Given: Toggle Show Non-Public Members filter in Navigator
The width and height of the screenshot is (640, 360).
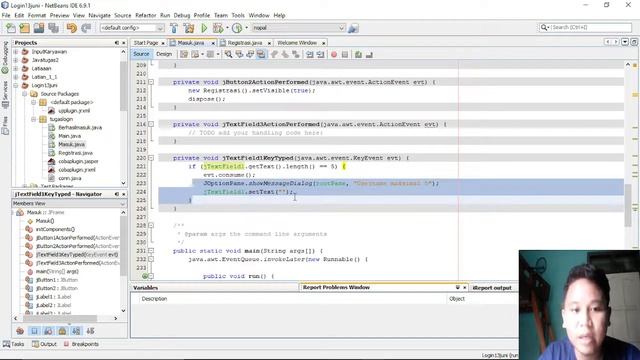Looking at the screenshot, I should 62,331.
